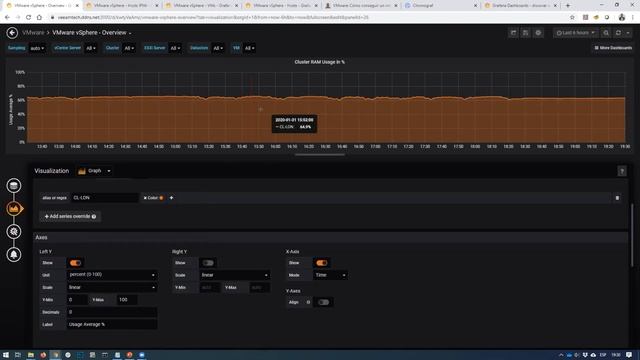
Task: Open the General settings gear icon in sidebar
Action: click(13, 231)
